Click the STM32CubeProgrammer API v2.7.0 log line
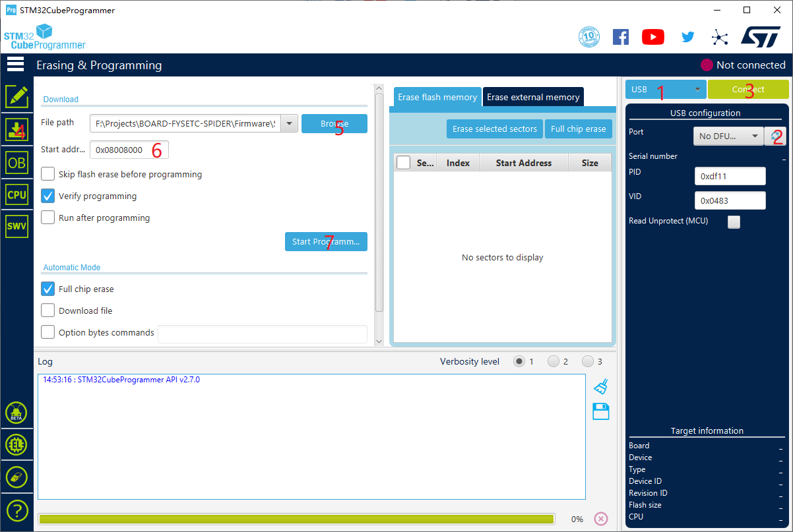Viewport: 793px width, 532px height. click(121, 380)
